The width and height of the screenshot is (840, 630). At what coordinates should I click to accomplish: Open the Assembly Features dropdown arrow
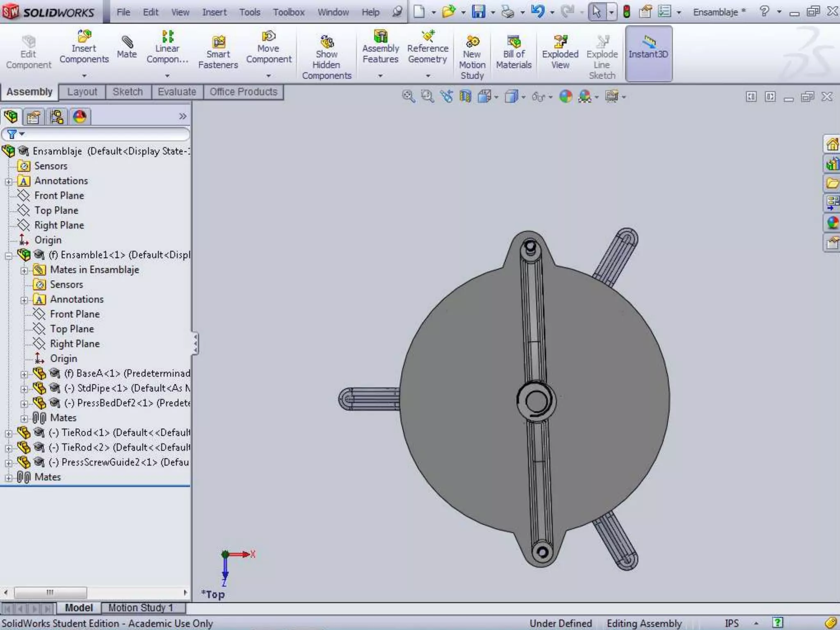tap(380, 76)
